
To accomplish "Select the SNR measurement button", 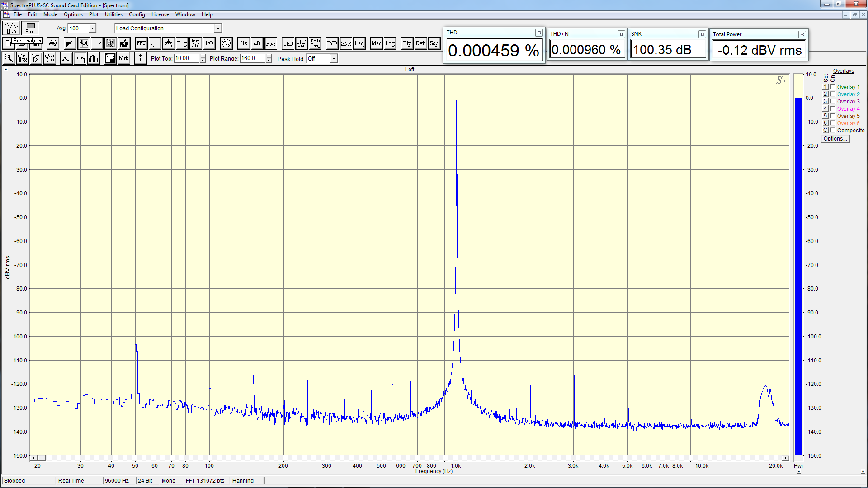I will (x=346, y=43).
